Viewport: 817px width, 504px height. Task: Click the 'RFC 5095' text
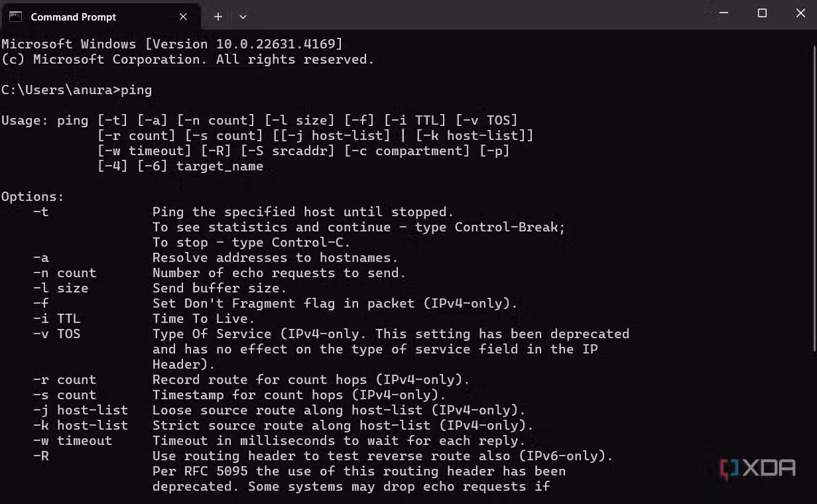(221, 472)
